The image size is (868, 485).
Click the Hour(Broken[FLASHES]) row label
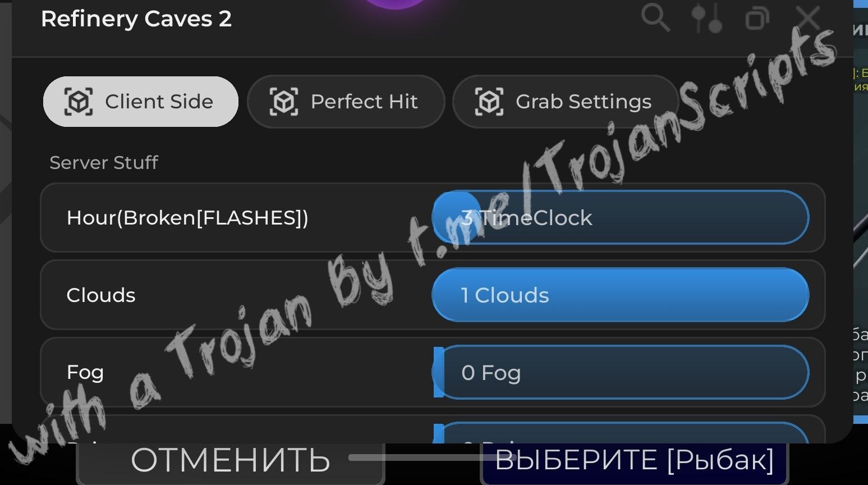point(187,218)
